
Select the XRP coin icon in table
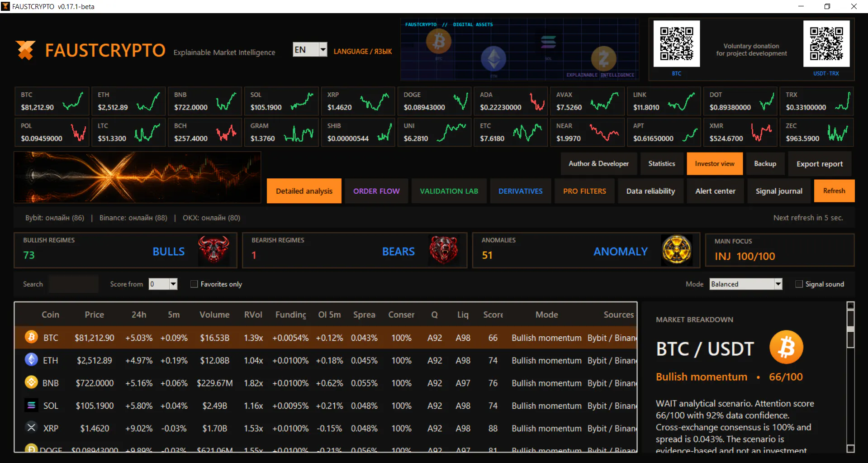[31, 427]
